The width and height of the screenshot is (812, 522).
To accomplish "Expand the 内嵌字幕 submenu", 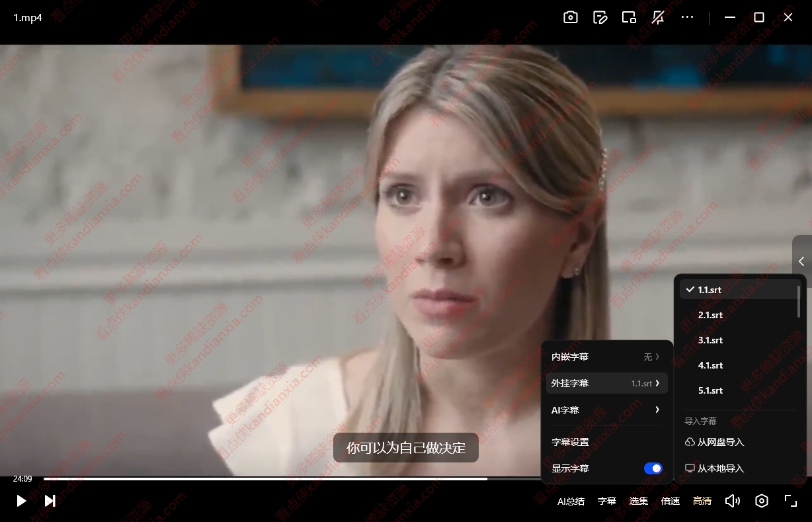I will coord(606,357).
